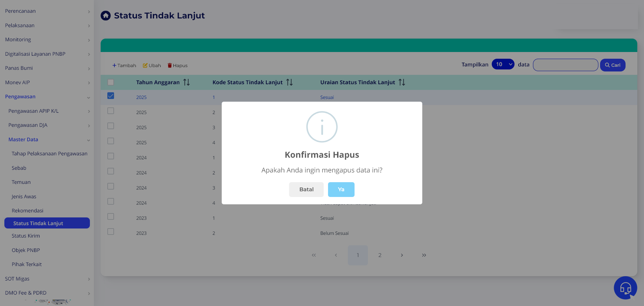The width and height of the screenshot is (644, 306).
Task: Click the Hapus trash icon
Action: coord(170,65)
